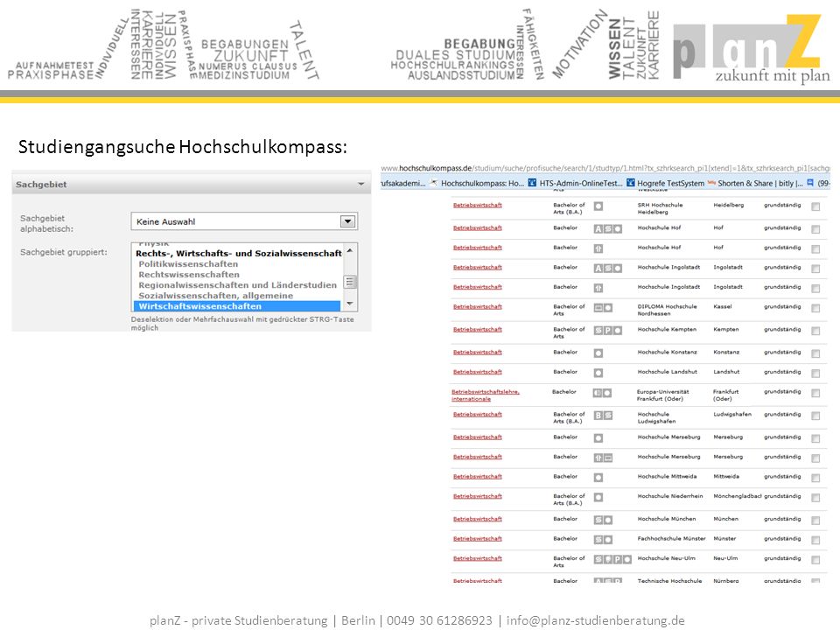The width and height of the screenshot is (840, 630).
Task: Click the B icon in the Hochschule Ludwigshafen row
Action: 598,415
